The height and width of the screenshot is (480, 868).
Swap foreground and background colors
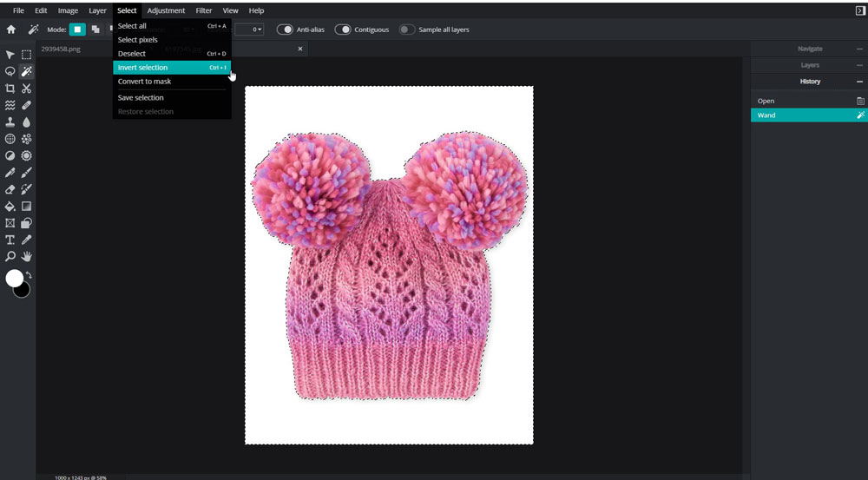pyautogui.click(x=29, y=274)
